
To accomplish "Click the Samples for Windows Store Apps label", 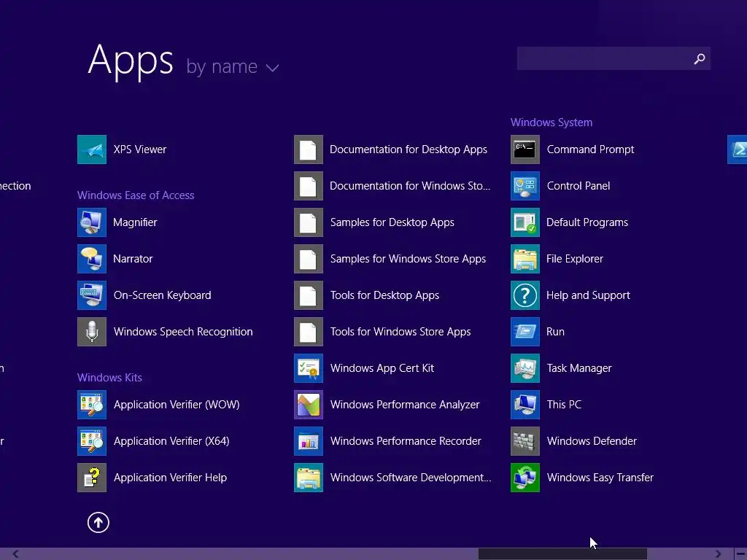I will (408, 259).
